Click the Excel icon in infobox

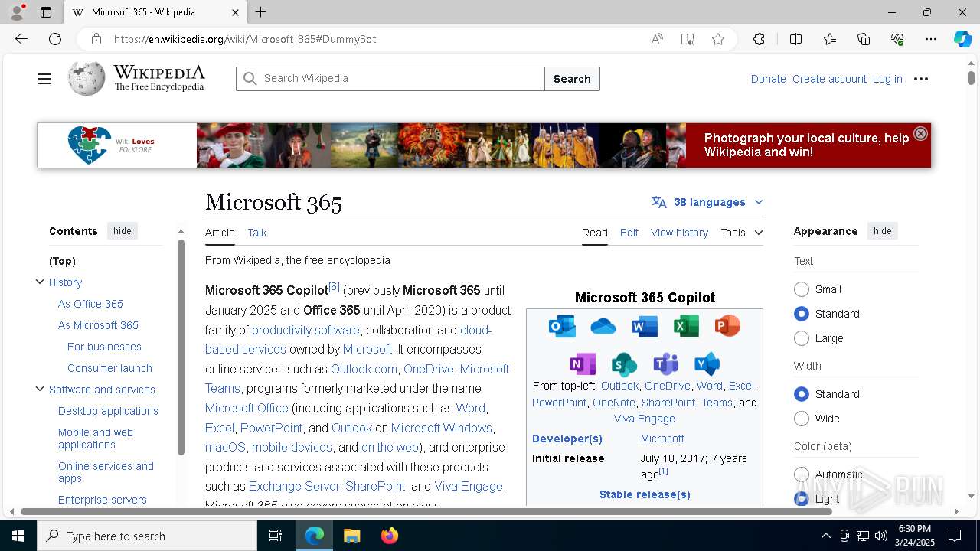[686, 326]
